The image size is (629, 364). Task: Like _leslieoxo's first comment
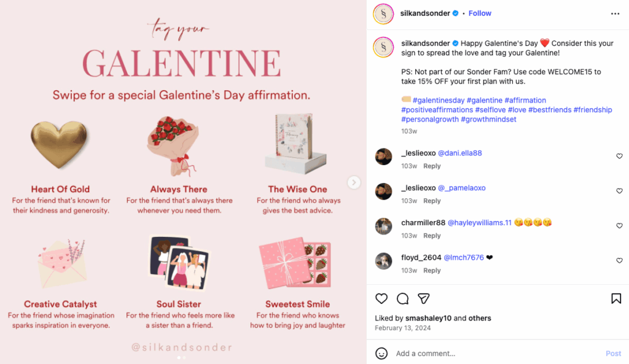[619, 156]
